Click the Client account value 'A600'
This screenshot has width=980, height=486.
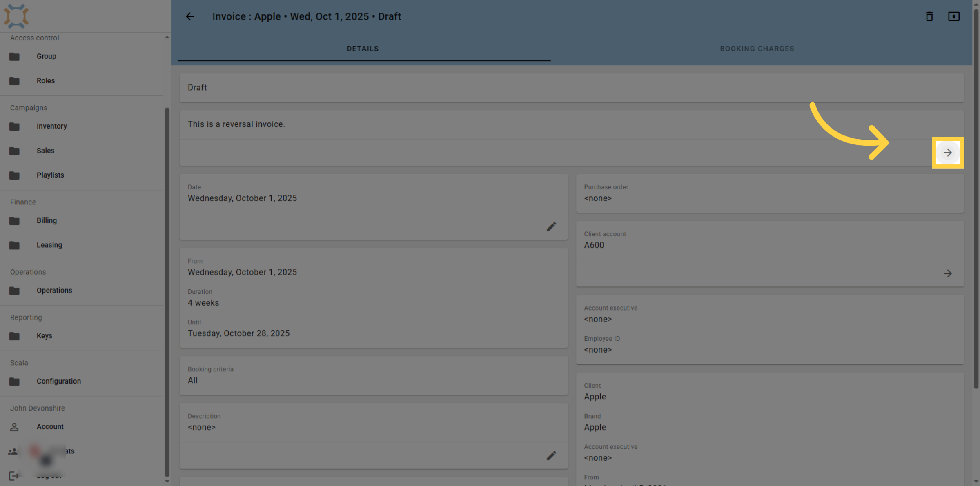(x=594, y=245)
